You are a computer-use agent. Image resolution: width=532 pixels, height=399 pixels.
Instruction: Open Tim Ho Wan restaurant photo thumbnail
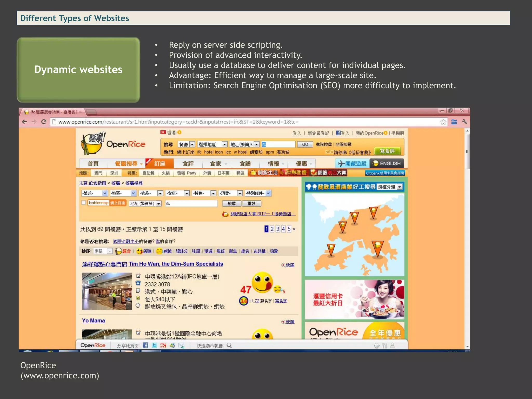(x=107, y=291)
